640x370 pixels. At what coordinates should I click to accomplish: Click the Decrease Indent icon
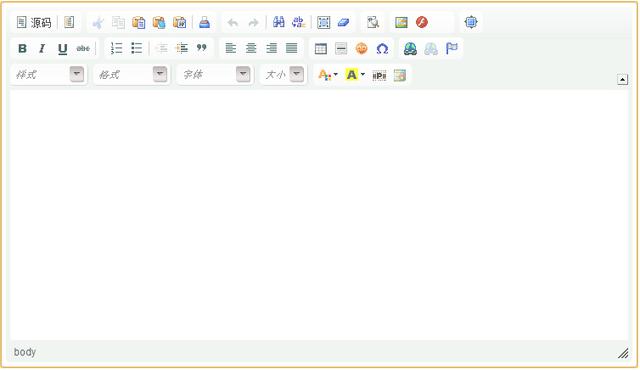coord(161,49)
